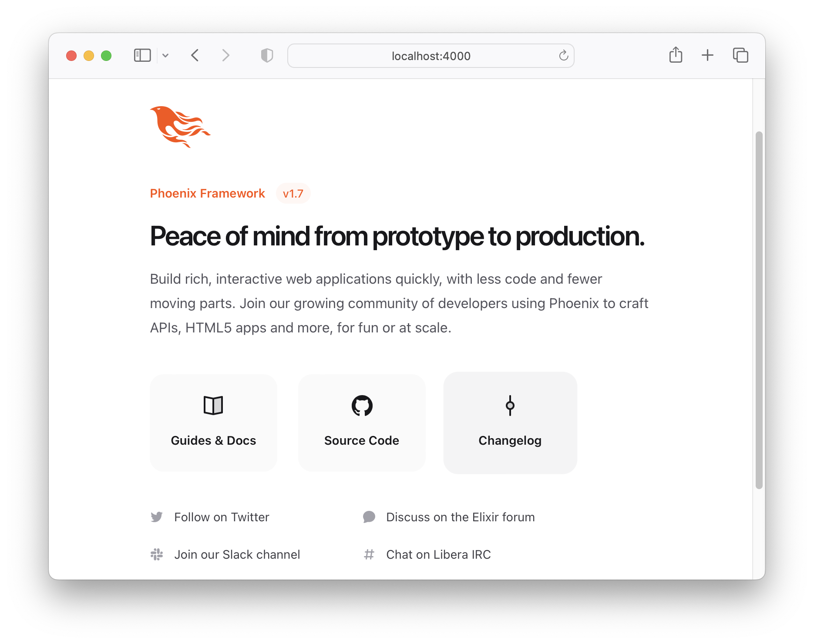This screenshot has width=814, height=644.
Task: Click the hash symbol IRC icon
Action: [369, 554]
